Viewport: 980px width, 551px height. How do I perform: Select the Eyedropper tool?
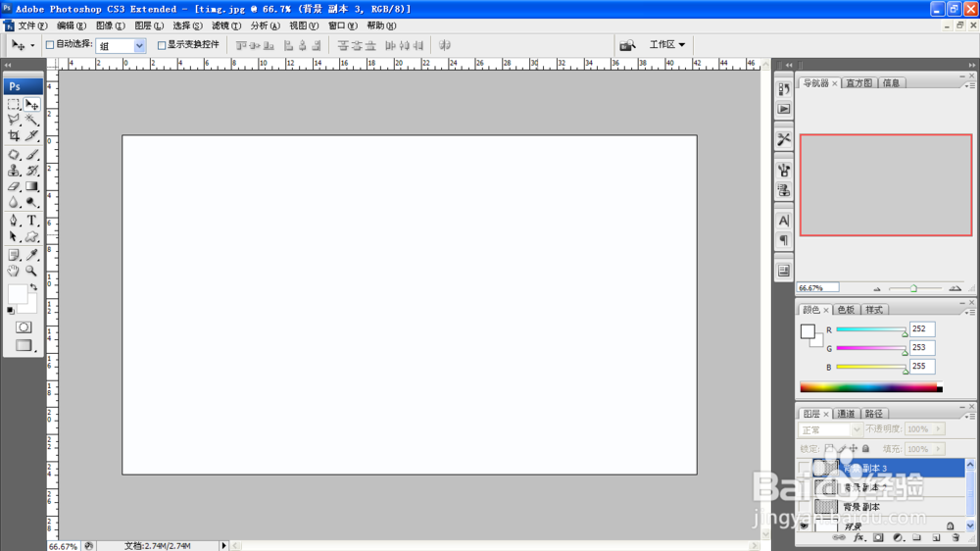[32, 255]
